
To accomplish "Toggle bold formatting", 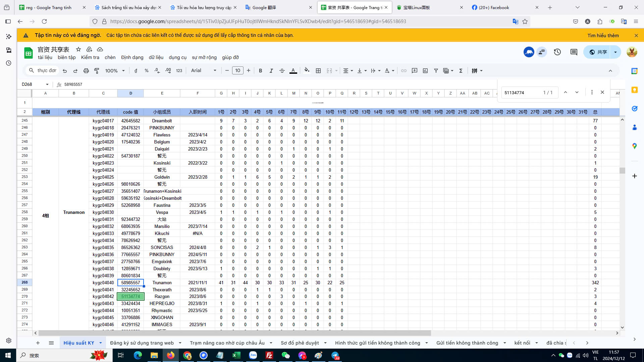I will tap(260, 71).
